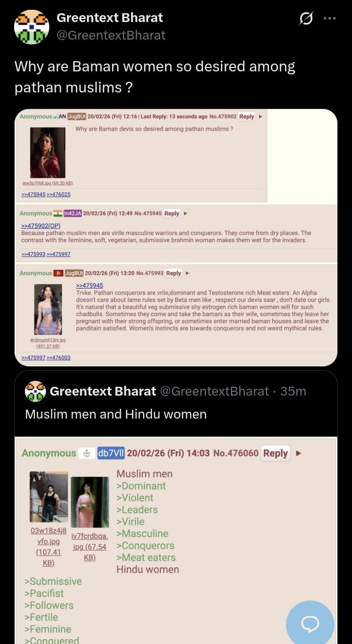This screenshot has height=644, width=352.
Task: Tap Reply button on post No.475945
Action: (172, 213)
